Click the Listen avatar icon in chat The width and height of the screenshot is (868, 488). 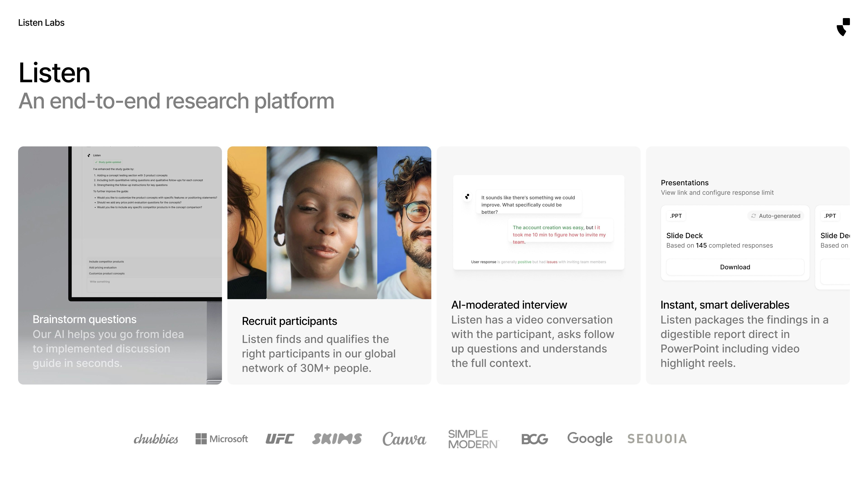467,196
